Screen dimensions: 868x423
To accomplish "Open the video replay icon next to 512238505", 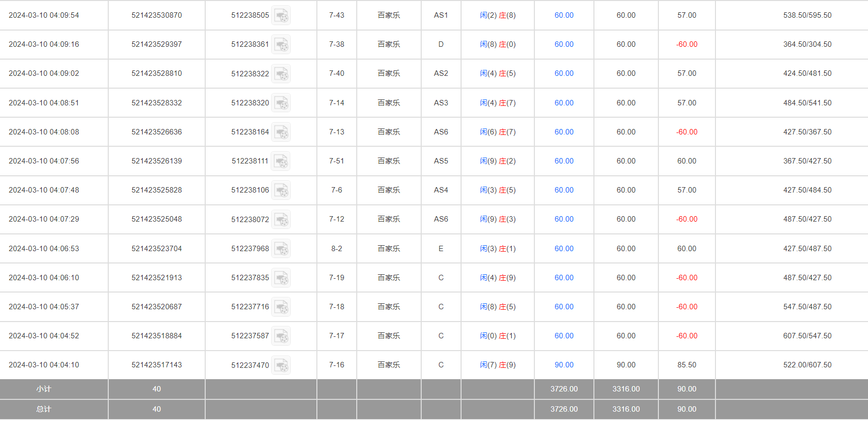I will click(281, 15).
